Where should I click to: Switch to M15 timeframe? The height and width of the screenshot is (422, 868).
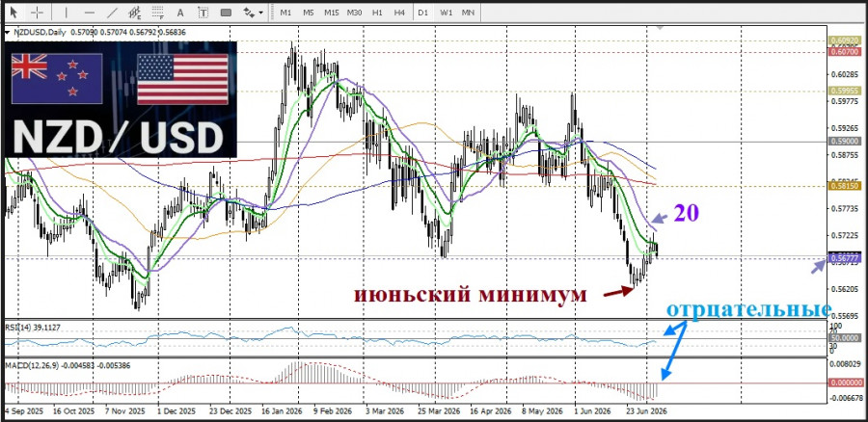point(332,13)
